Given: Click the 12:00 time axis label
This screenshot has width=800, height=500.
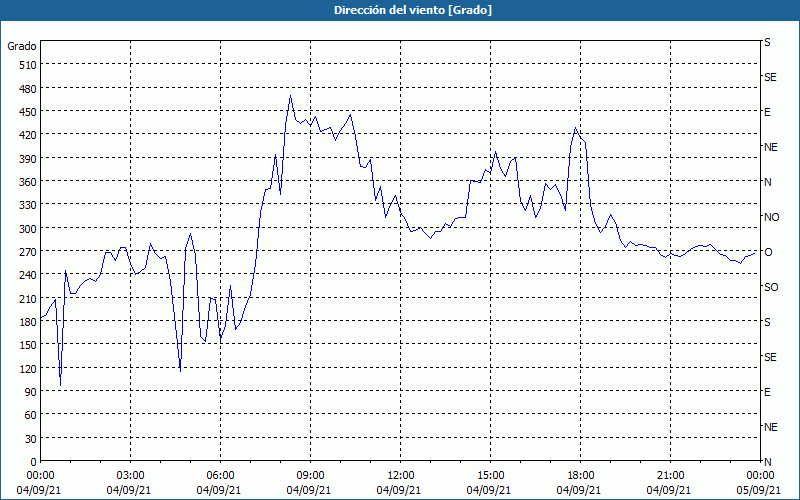Looking at the screenshot, I should [x=401, y=476].
